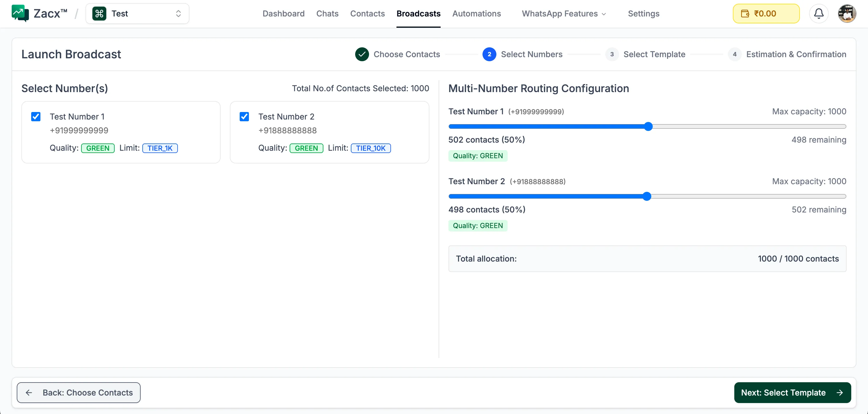Click Next: Select Template button
The image size is (868, 414).
[x=792, y=392]
